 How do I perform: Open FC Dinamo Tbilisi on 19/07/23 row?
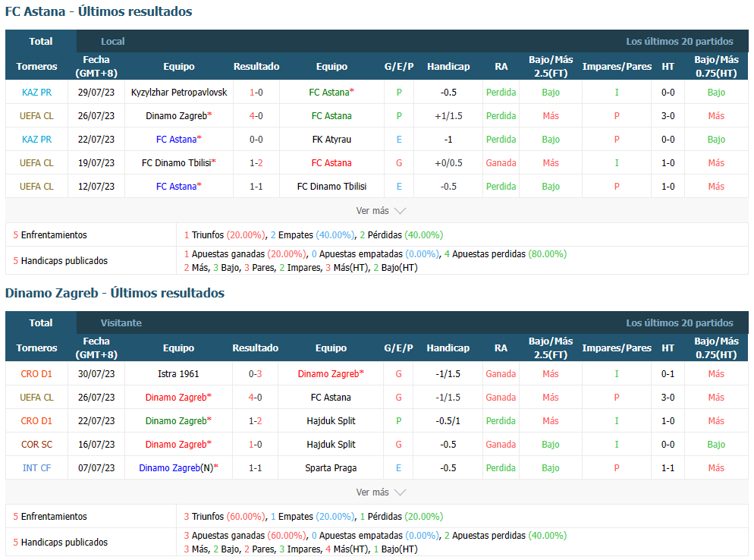coord(178,163)
